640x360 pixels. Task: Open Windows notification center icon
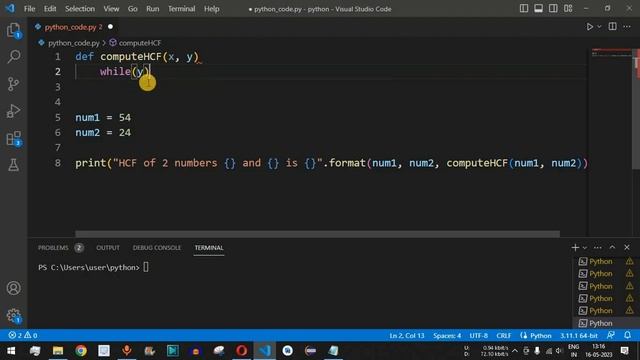coord(624,351)
